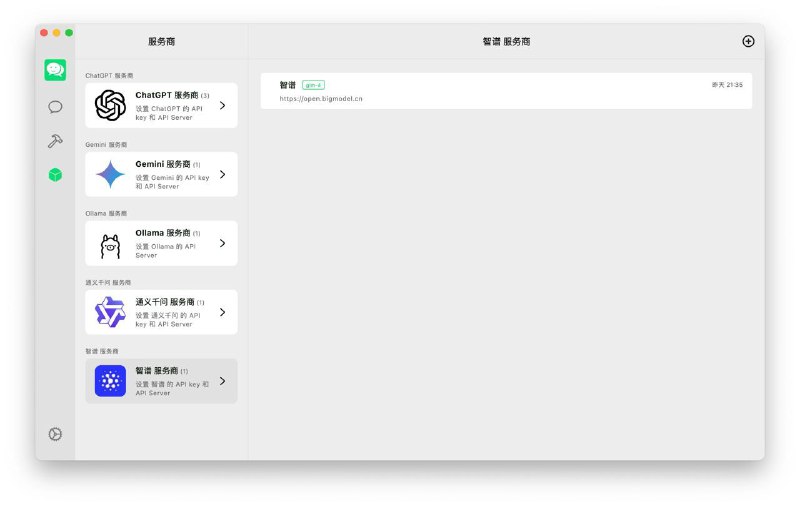
Task: Expand Gemini 服务商 chevron arrow
Action: click(x=222, y=174)
